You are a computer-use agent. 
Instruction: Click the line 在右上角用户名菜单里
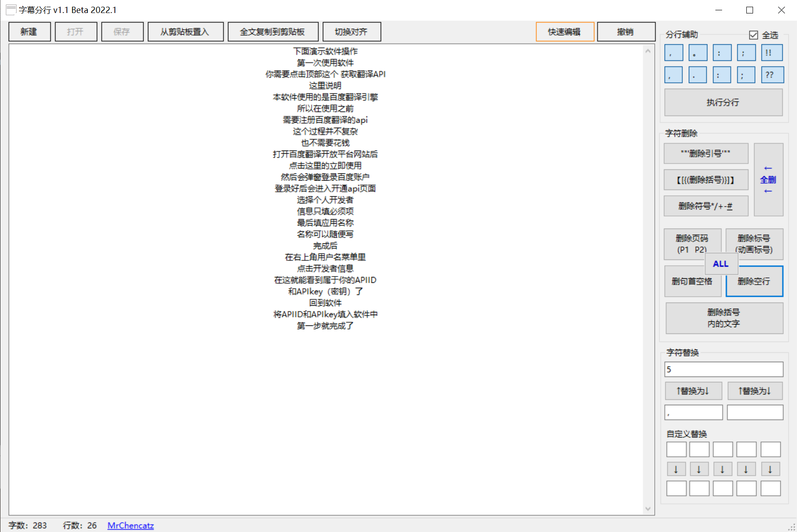(x=326, y=257)
